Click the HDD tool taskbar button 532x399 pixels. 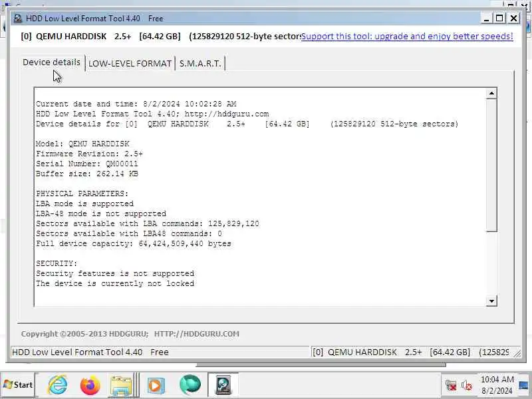(223, 385)
